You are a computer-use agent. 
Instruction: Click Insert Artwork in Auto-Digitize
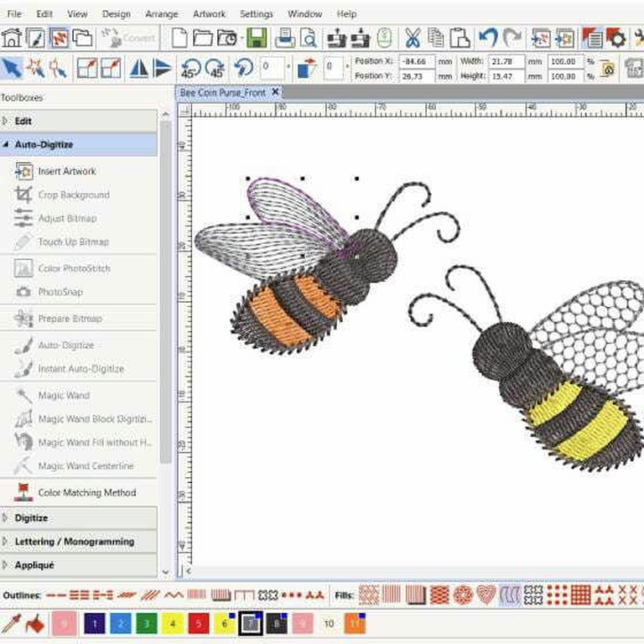coord(66,171)
